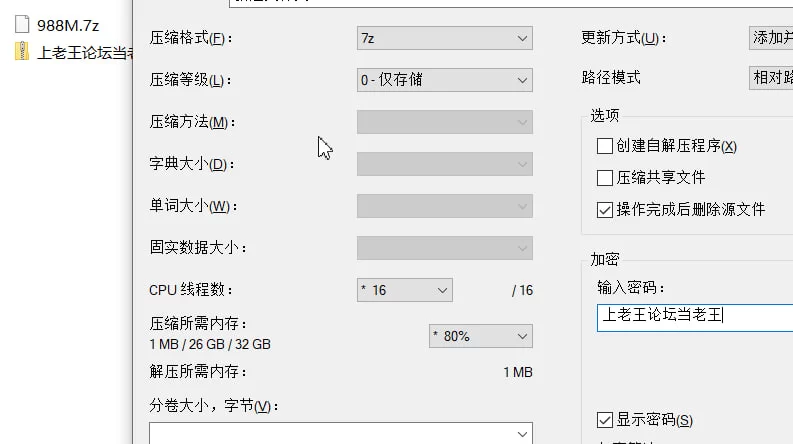
Task: Open the 压缩等级 0-仅存储 dropdown
Action: click(445, 80)
